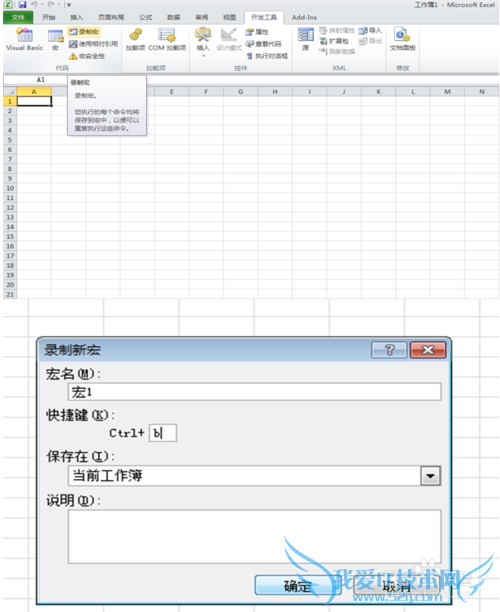
Task: Switch to the Insert (插入) ribbon tab
Action: pos(77,18)
